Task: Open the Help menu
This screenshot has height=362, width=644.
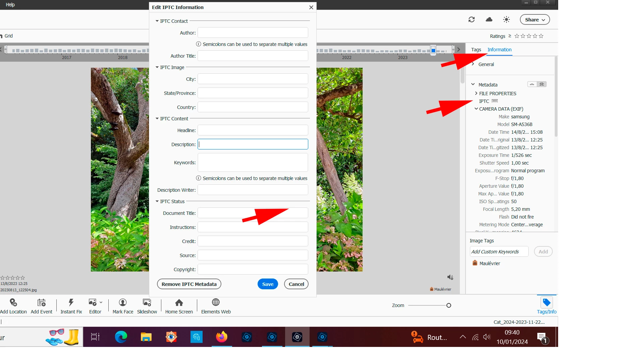Action: click(x=10, y=5)
